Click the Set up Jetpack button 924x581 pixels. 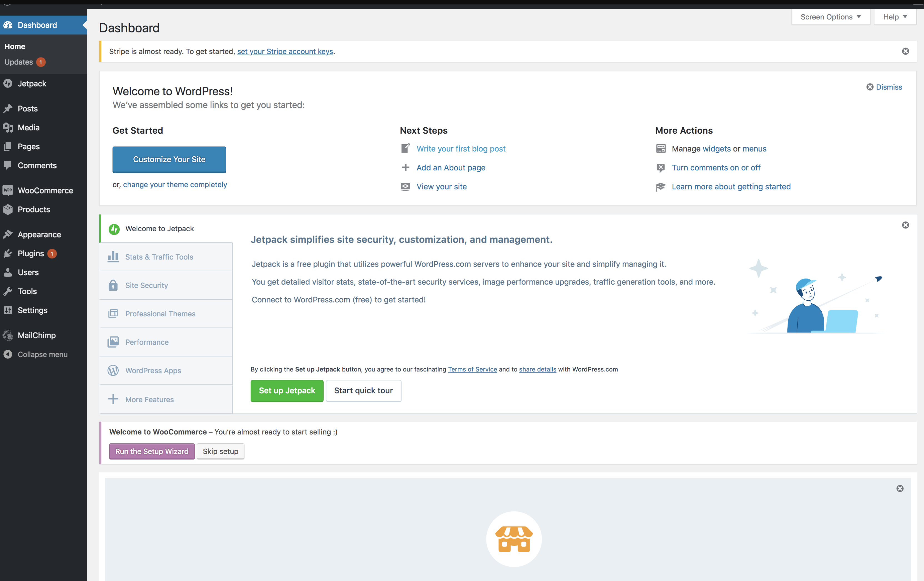(x=287, y=391)
